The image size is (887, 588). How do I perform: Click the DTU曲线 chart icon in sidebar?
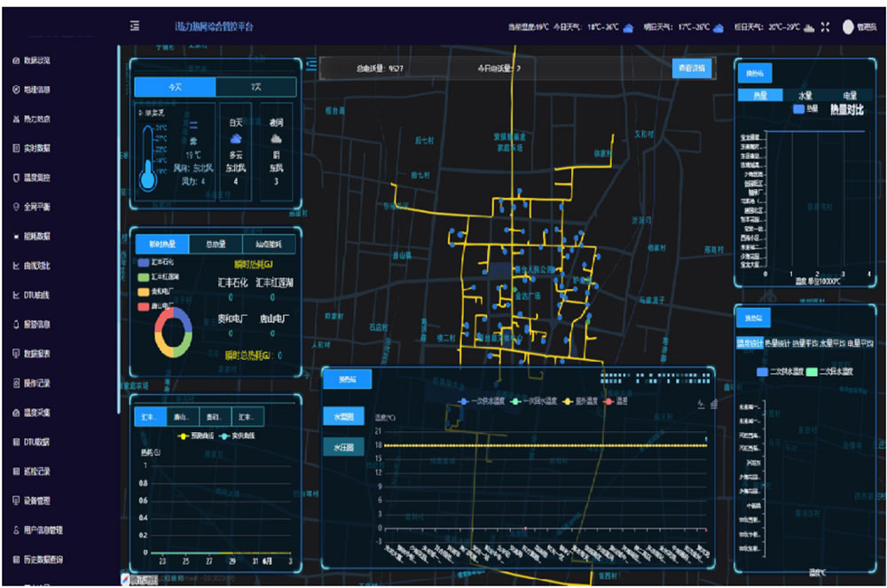[16, 295]
